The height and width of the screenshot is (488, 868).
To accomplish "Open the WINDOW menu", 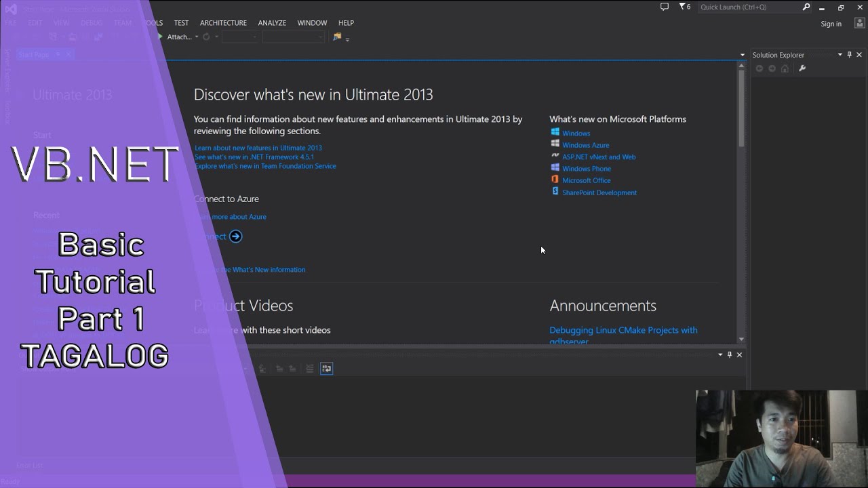I will pos(312,23).
